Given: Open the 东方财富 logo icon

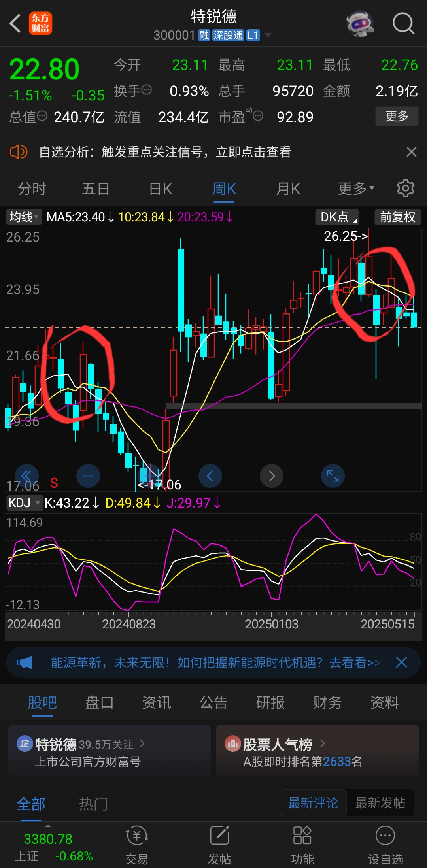Looking at the screenshot, I should (41, 23).
